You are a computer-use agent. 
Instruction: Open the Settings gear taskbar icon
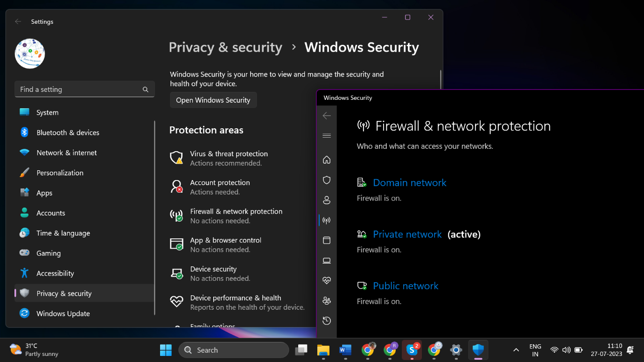(456, 350)
